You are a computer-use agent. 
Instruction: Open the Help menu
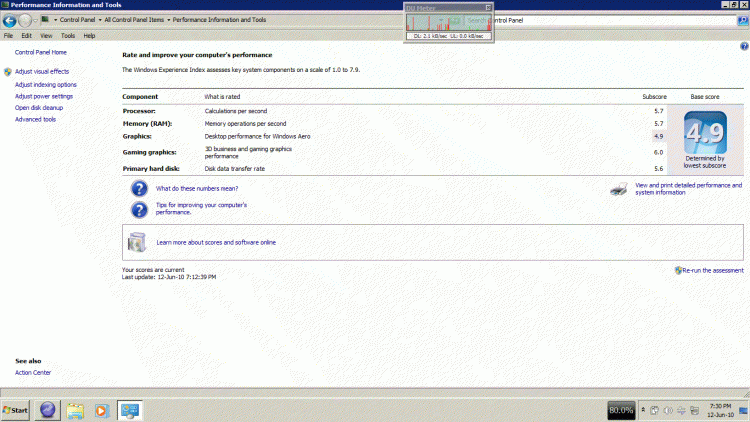point(89,36)
